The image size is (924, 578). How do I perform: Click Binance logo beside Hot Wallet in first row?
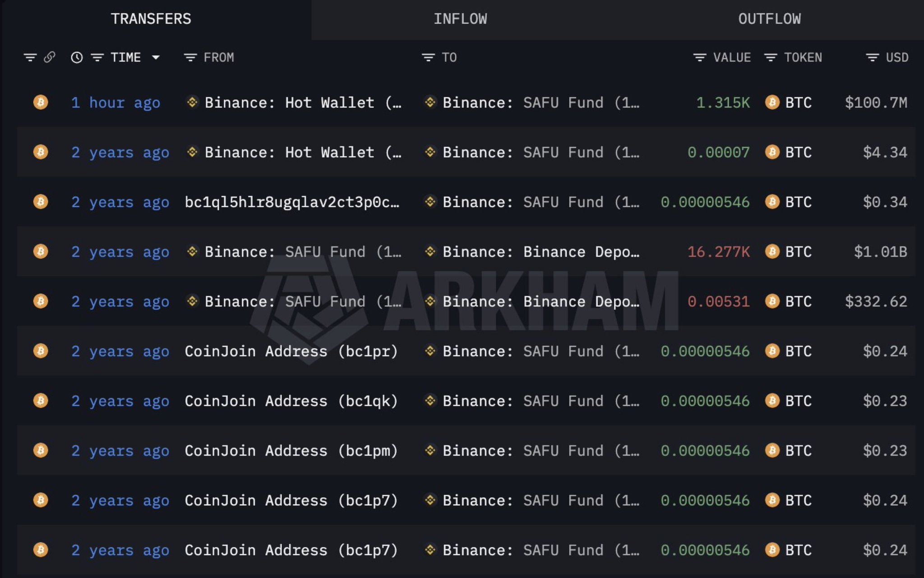coord(192,102)
